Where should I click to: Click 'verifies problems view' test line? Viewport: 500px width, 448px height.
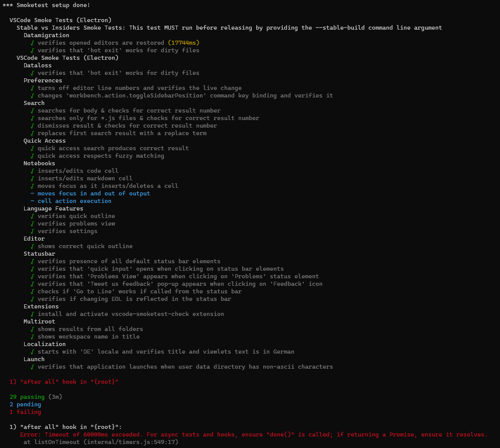coord(73,223)
